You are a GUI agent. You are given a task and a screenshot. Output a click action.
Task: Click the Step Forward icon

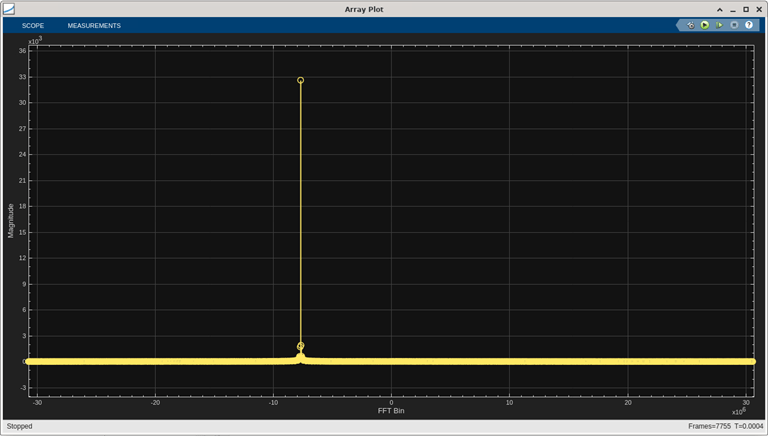pyautogui.click(x=719, y=25)
